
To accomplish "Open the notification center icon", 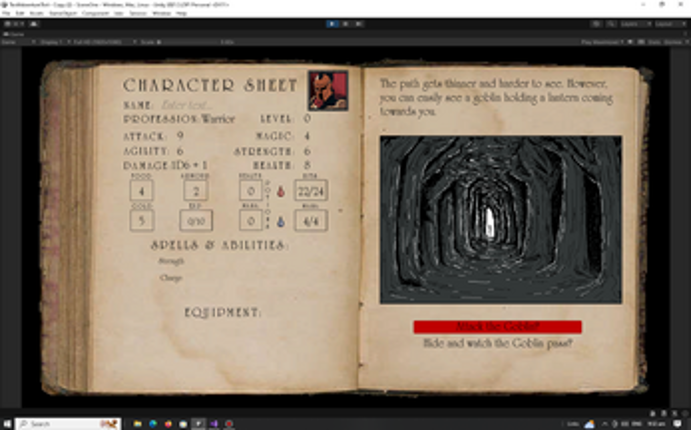I will [x=678, y=424].
